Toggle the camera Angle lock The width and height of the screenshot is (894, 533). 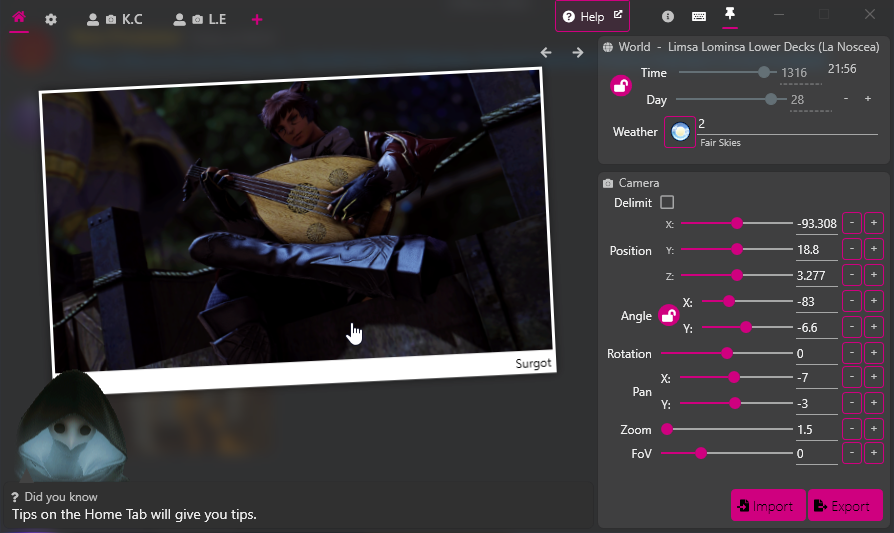click(x=669, y=315)
